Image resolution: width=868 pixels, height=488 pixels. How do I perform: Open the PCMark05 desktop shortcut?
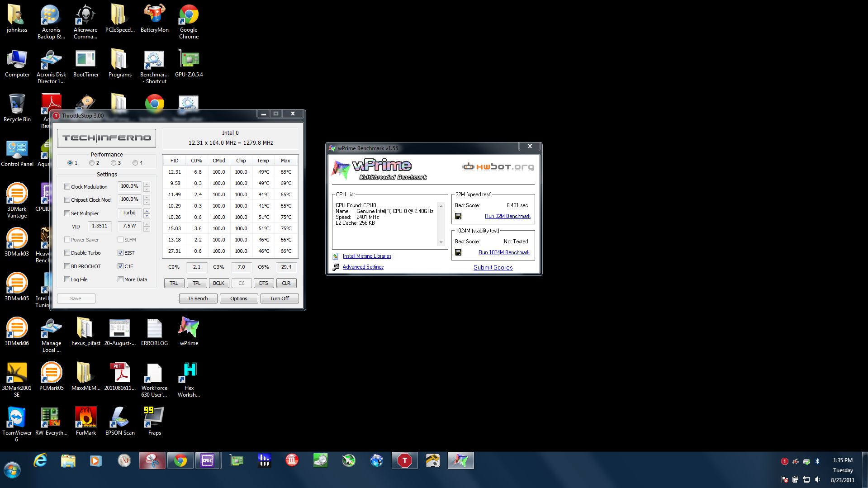pos(51,377)
